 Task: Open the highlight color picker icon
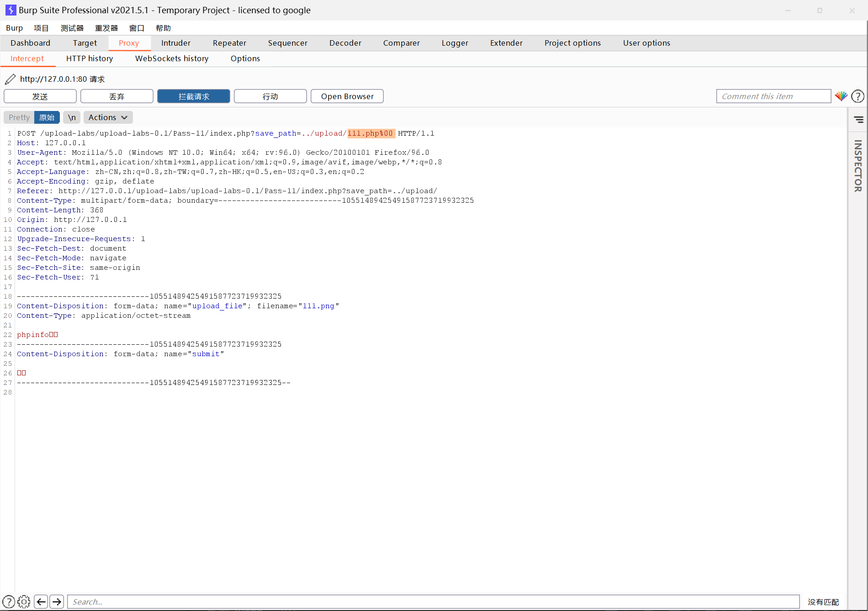841,96
